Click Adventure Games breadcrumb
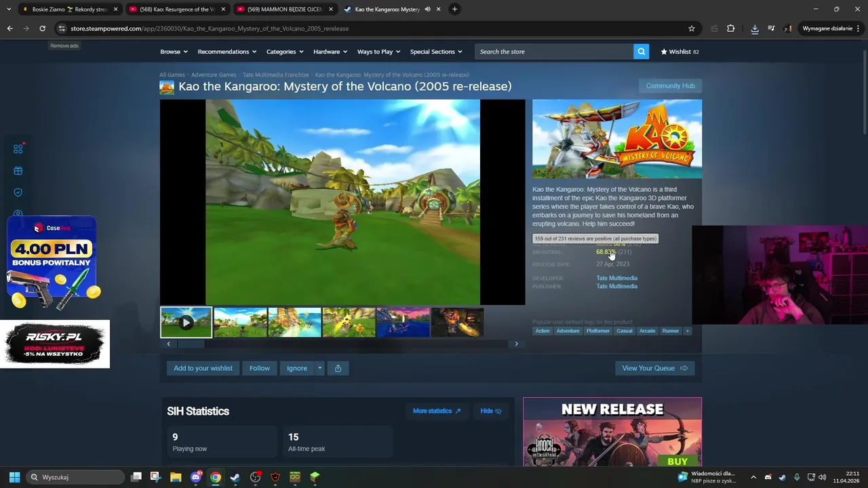Image resolution: width=868 pixels, height=488 pixels. point(214,75)
